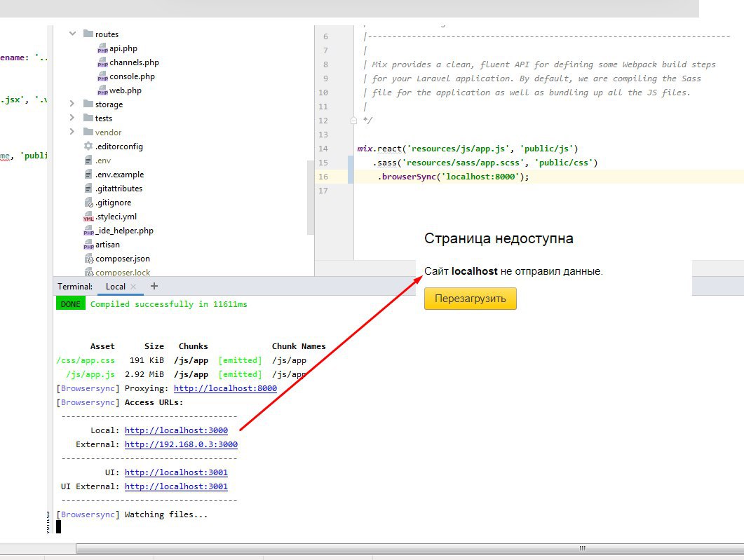The image size is (744, 560).
Task: Open web.php from the routes folder
Action: (x=126, y=90)
